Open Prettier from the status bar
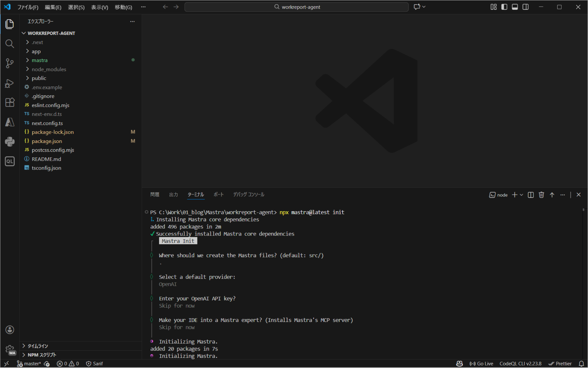Screen dimensions: 588x368 click(x=560, y=363)
